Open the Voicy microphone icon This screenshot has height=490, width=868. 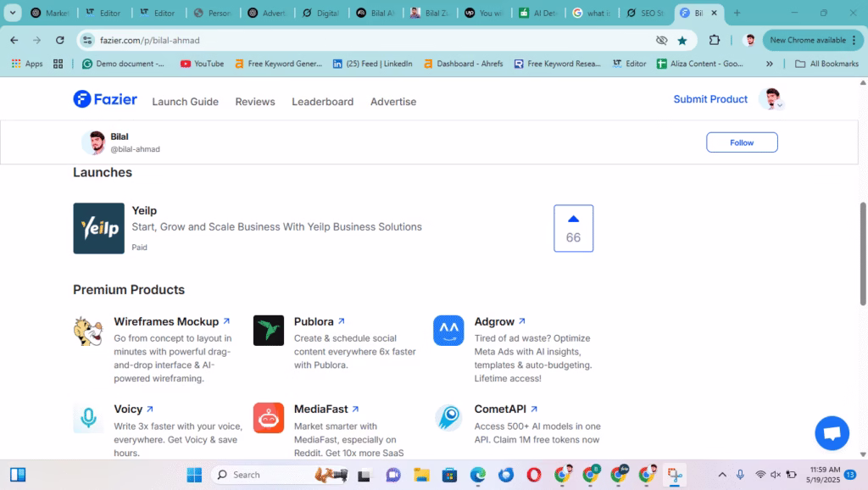[x=88, y=418]
